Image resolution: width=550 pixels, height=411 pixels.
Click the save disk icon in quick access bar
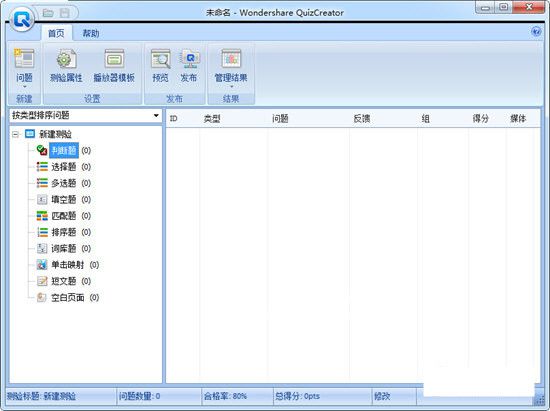click(x=65, y=13)
